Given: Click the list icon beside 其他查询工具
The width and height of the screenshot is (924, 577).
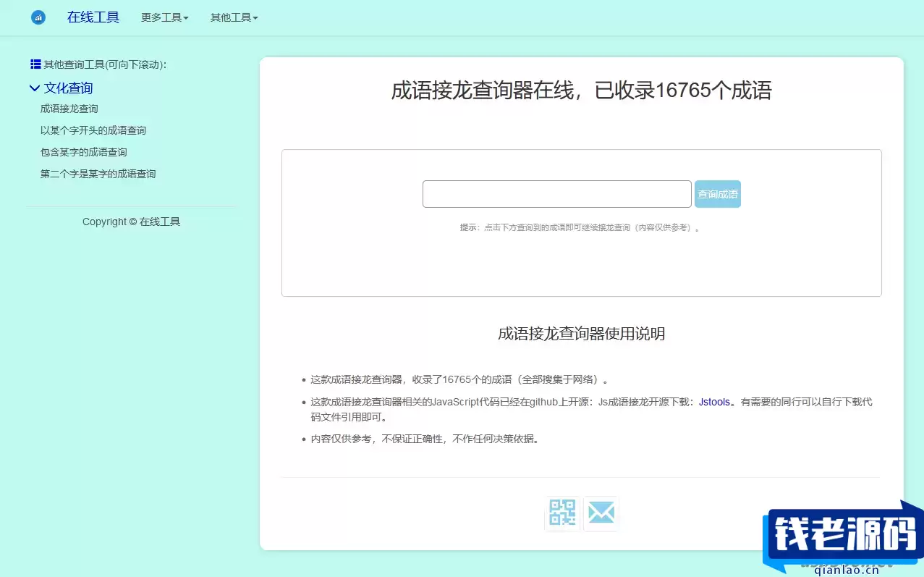Looking at the screenshot, I should click(35, 64).
